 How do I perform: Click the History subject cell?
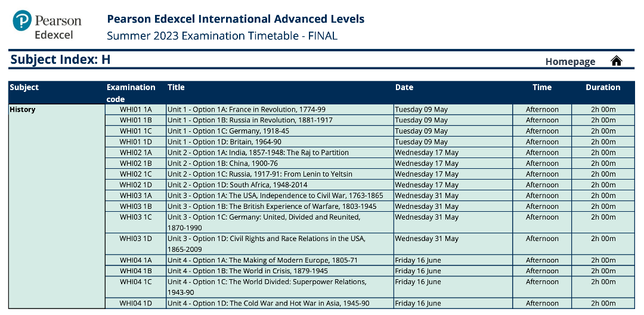[x=57, y=206]
